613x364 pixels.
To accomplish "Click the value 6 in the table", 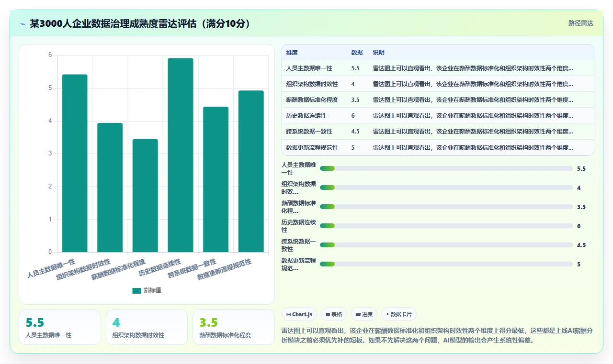I will point(353,116).
